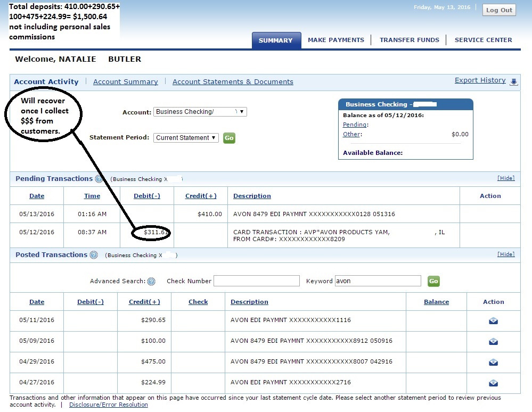This screenshot has width=532, height=412.
Task: Click help icon beside Pending Transactions
Action: pyautogui.click(x=99, y=179)
